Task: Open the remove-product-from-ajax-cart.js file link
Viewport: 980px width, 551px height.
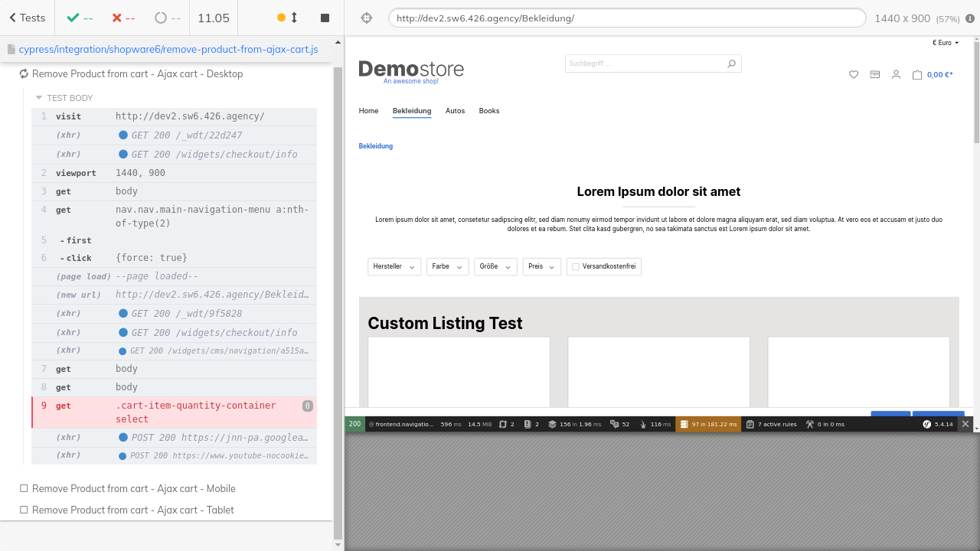Action: (168, 49)
